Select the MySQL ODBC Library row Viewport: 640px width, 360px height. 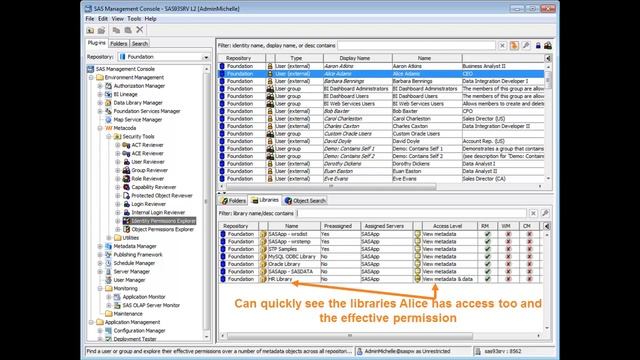click(380, 257)
